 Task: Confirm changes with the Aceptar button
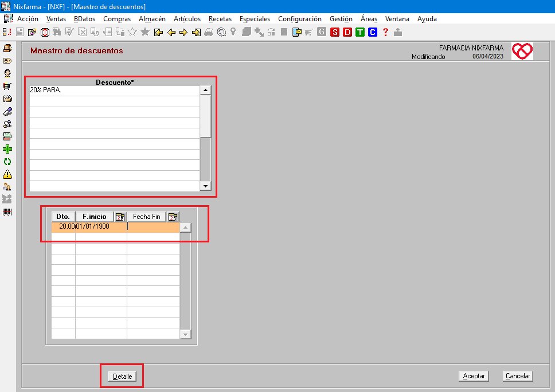pos(474,376)
